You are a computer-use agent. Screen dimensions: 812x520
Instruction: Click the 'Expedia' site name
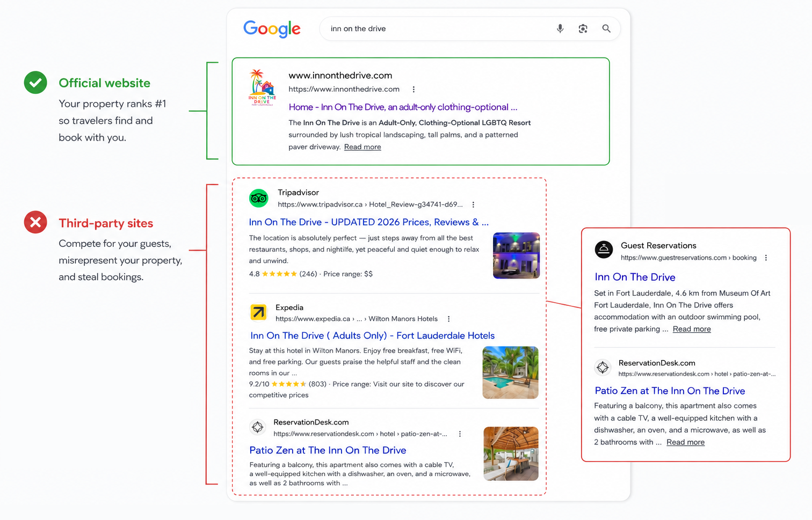[289, 307]
